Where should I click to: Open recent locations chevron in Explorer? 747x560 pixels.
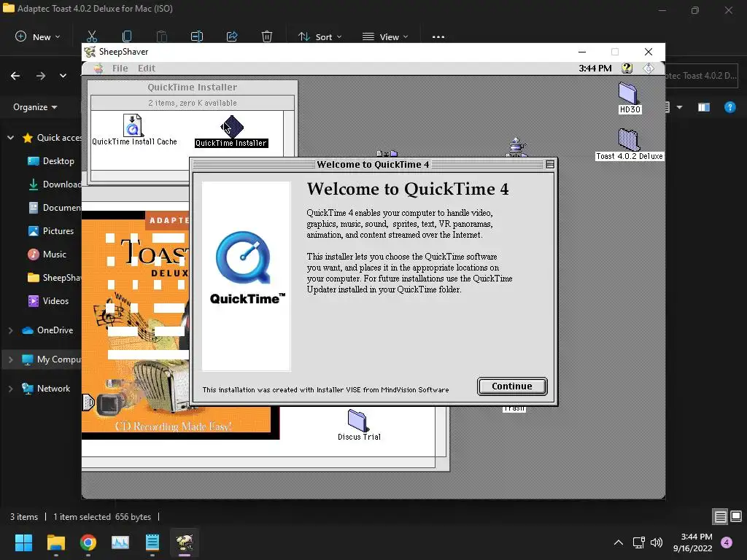[x=63, y=76]
